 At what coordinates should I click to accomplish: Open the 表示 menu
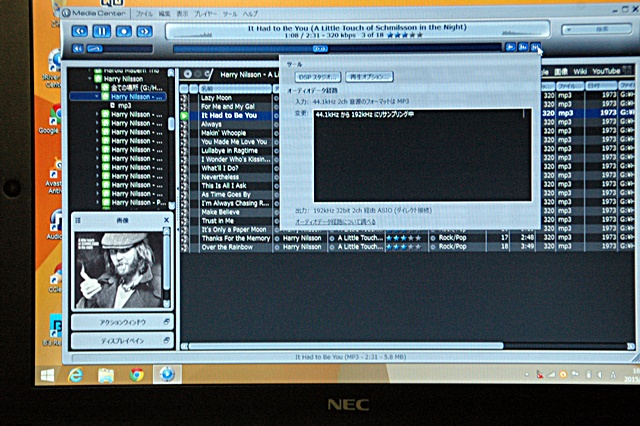click(182, 13)
